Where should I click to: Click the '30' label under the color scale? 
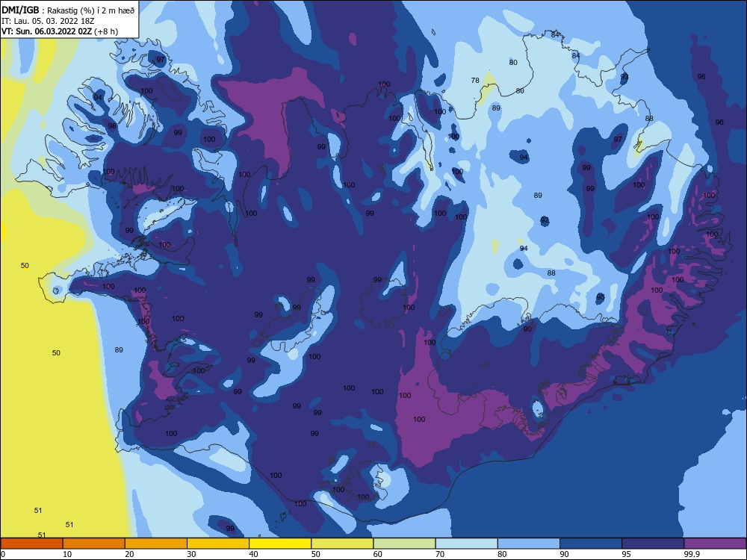coord(191,554)
